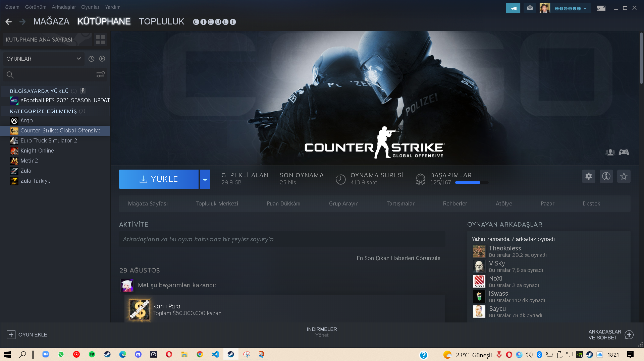Open the MAĞAZA store section
This screenshot has width=644, height=361.
click(x=51, y=21)
